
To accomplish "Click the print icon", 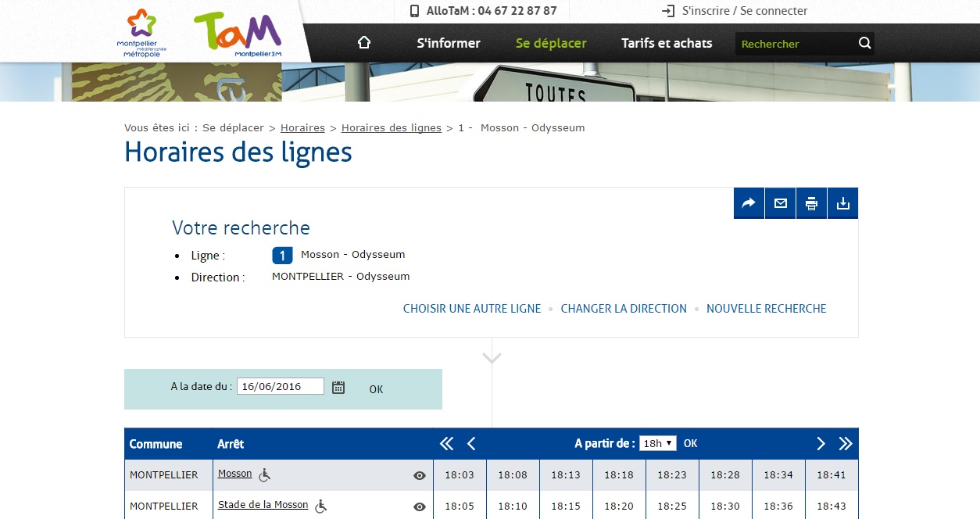I will (x=811, y=203).
